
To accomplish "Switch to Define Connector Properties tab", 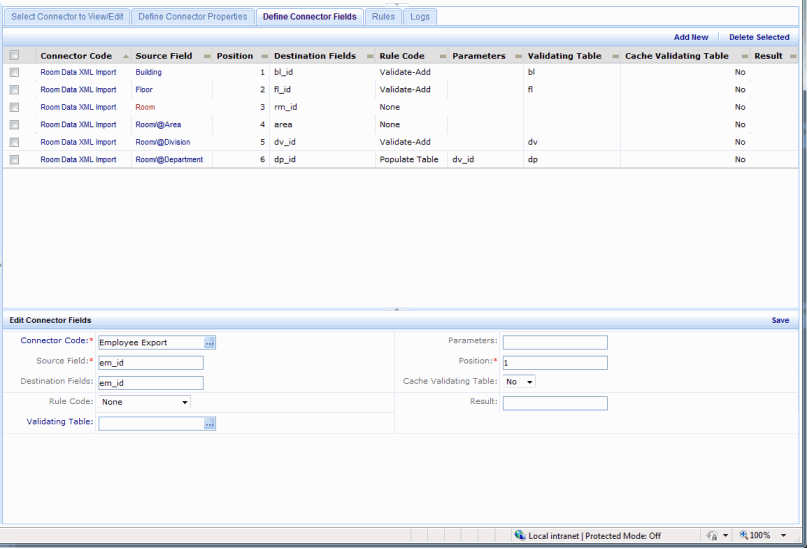I will 193,16.
